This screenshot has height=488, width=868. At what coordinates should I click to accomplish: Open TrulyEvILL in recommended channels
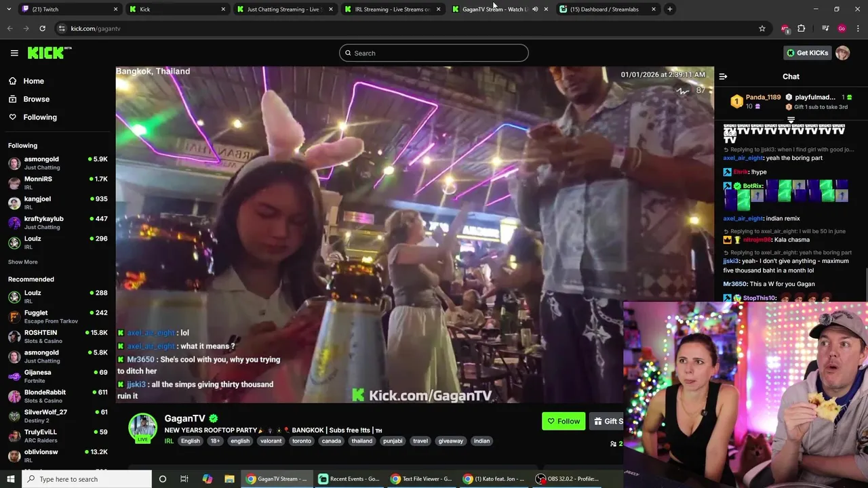click(58, 436)
